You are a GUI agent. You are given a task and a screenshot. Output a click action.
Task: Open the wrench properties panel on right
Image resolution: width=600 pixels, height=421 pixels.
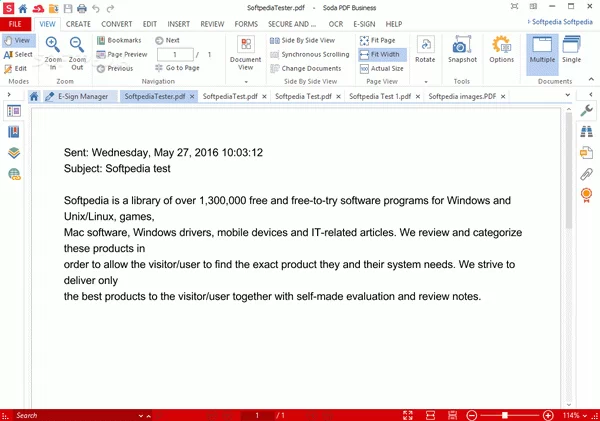[x=587, y=109]
